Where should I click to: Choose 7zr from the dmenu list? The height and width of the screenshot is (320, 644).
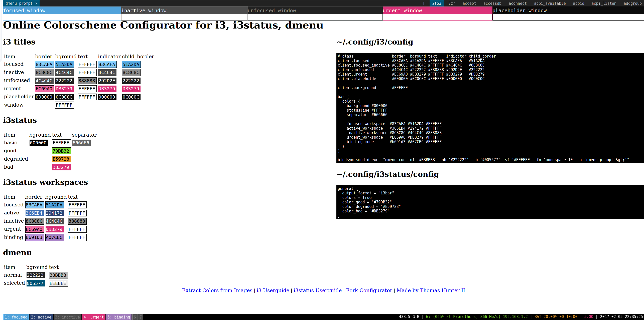click(452, 3)
